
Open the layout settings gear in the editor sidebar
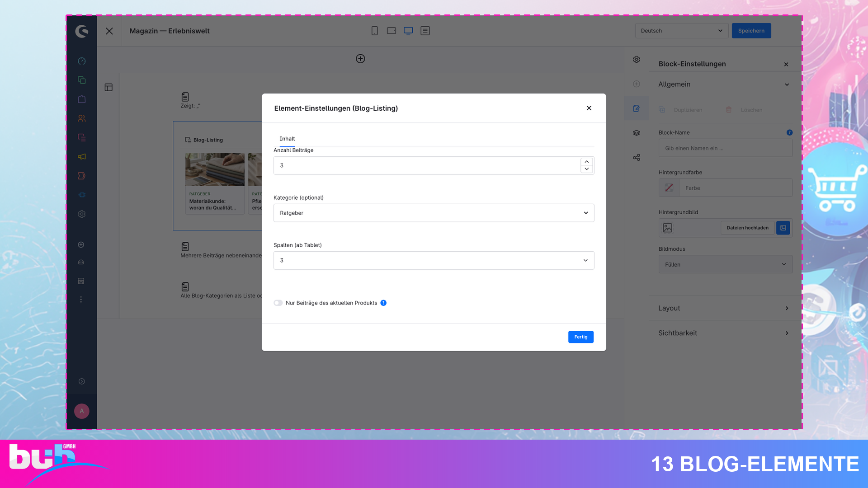tap(637, 59)
